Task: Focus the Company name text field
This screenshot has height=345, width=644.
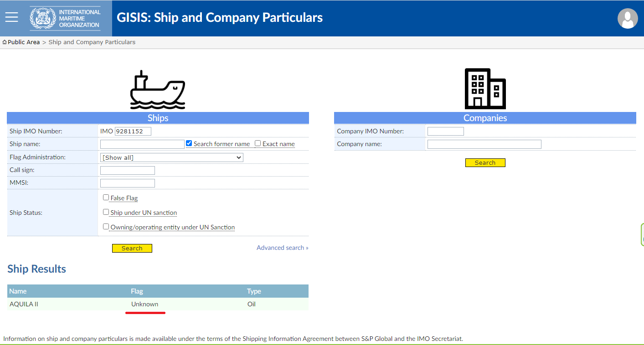Action: [x=484, y=144]
